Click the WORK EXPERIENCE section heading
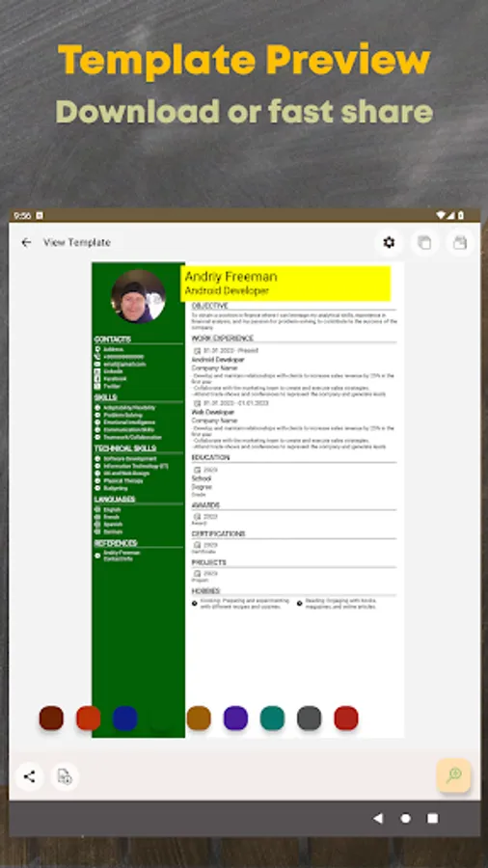This screenshot has height=868, width=488. [x=223, y=339]
